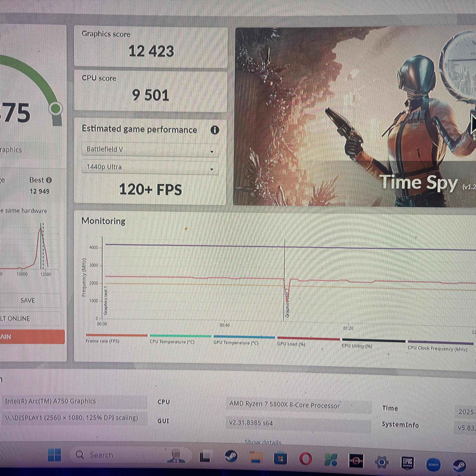Click the Best score 12 949

tap(40, 192)
